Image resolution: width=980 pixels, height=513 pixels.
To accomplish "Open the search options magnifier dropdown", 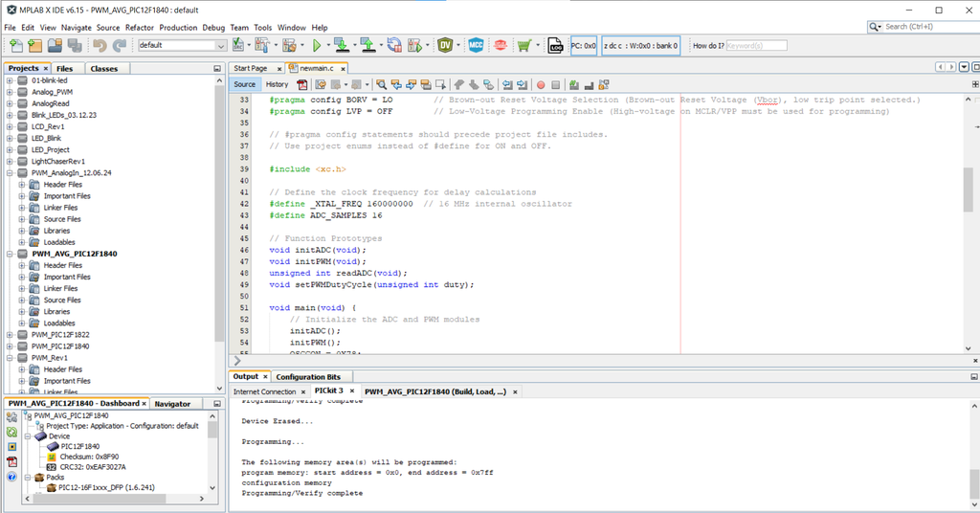I will 875,26.
